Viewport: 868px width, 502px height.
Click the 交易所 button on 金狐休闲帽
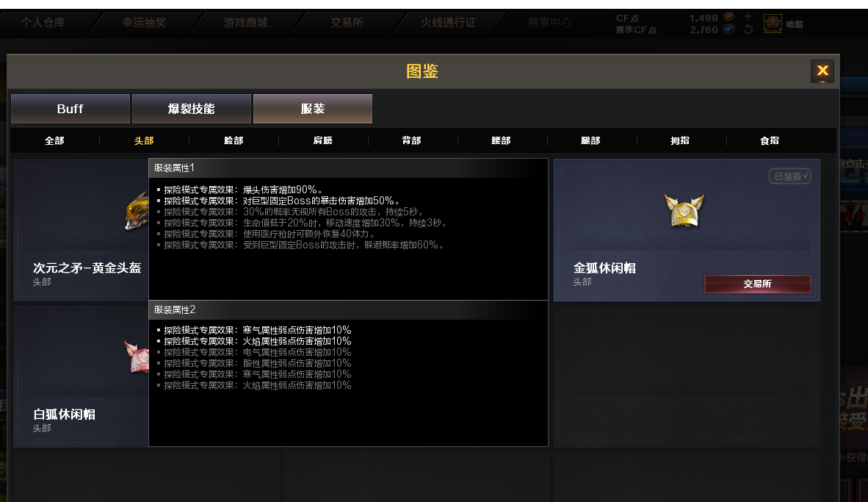pyautogui.click(x=757, y=284)
